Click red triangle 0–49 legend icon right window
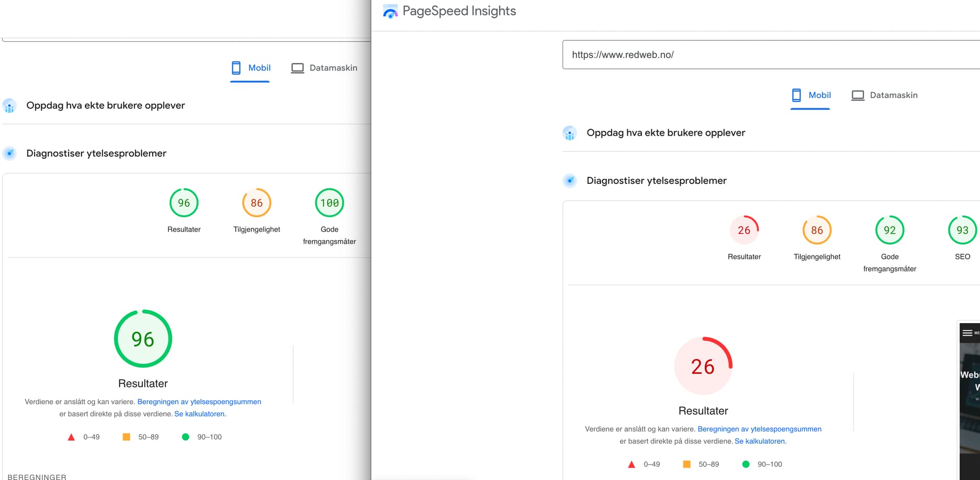This screenshot has height=480, width=980. click(x=631, y=465)
